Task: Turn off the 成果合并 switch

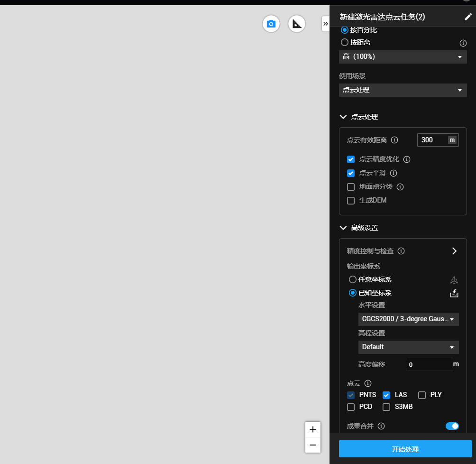Action: click(452, 426)
